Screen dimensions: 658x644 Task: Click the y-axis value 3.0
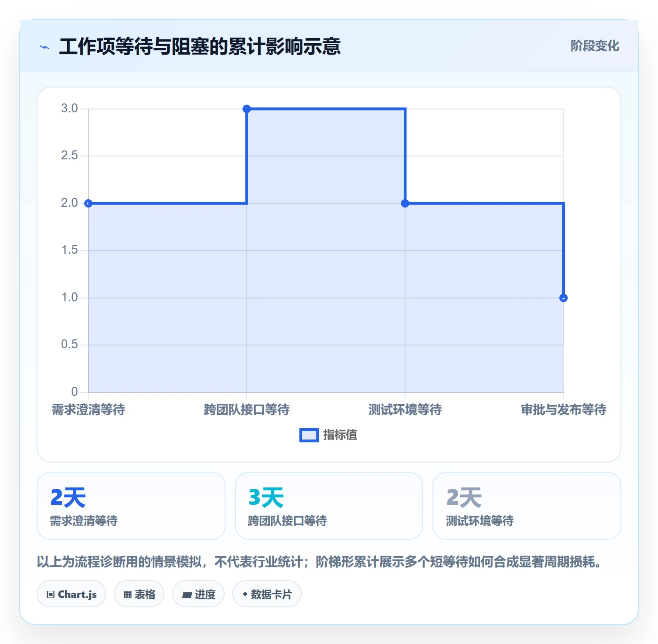pos(70,109)
